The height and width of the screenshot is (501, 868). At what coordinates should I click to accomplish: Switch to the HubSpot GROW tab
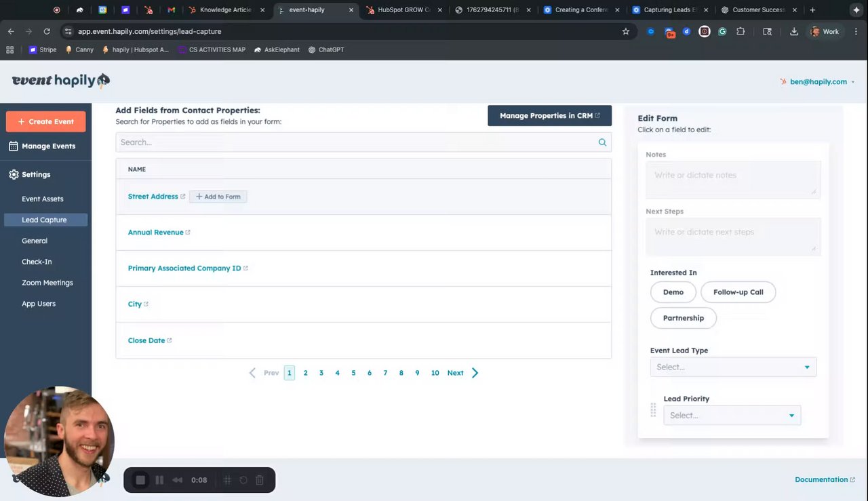pos(404,10)
